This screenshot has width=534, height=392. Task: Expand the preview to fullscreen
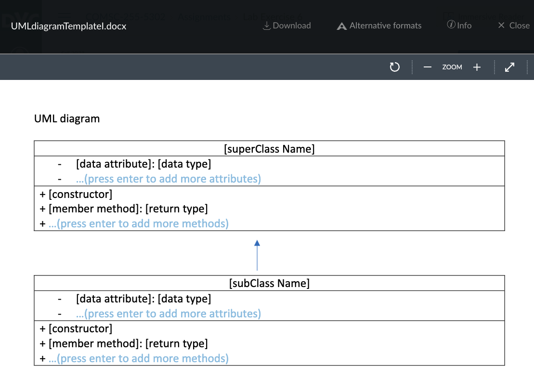coord(509,67)
